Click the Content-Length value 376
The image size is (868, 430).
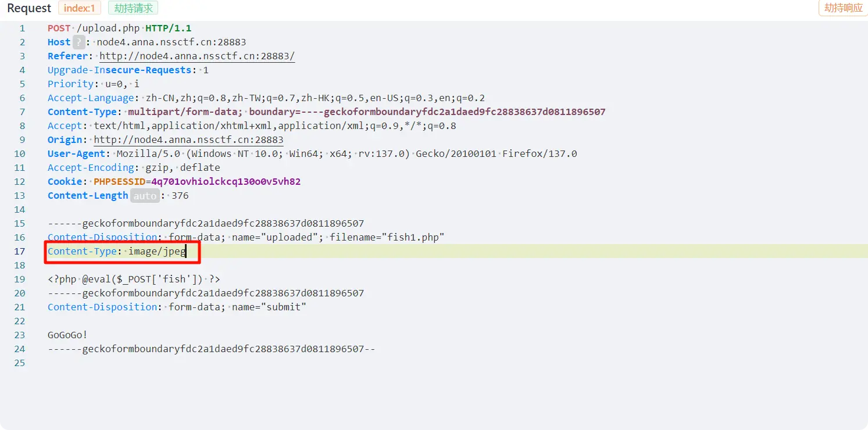[180, 195]
